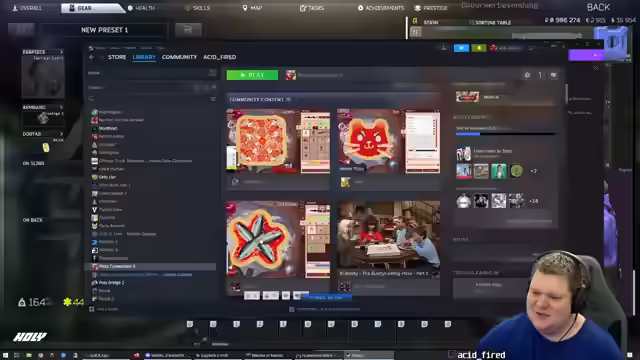Open game settings gear icon
The height and width of the screenshot is (360, 640).
click(527, 75)
